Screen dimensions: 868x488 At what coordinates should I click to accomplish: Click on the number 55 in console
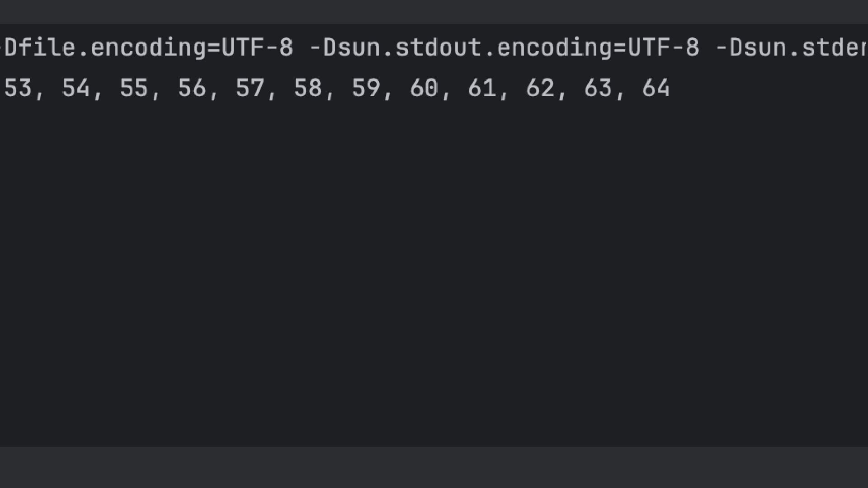134,88
